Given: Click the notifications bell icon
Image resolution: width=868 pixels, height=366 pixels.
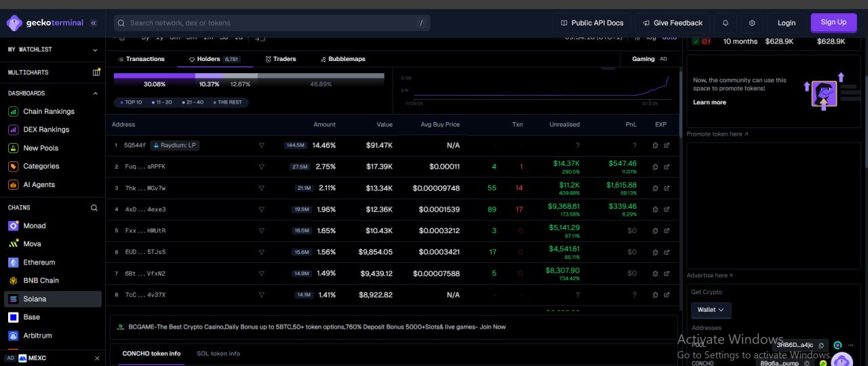Looking at the screenshot, I should [725, 23].
